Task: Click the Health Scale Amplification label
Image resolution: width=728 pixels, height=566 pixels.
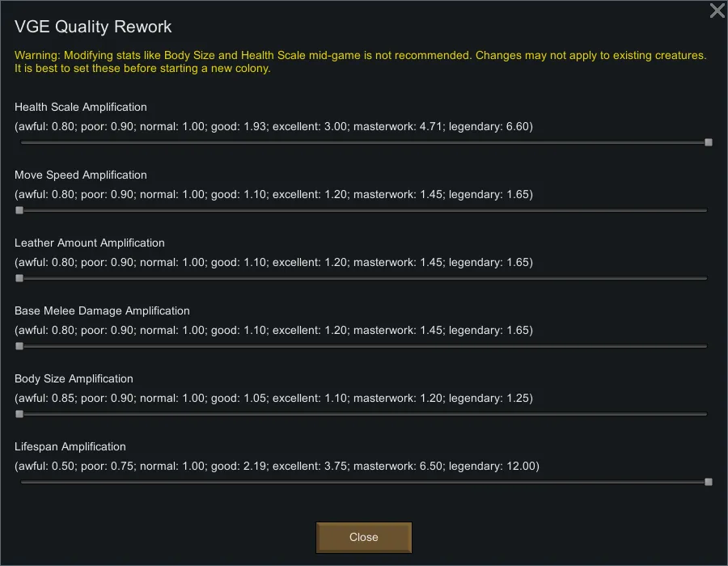Action: click(81, 107)
